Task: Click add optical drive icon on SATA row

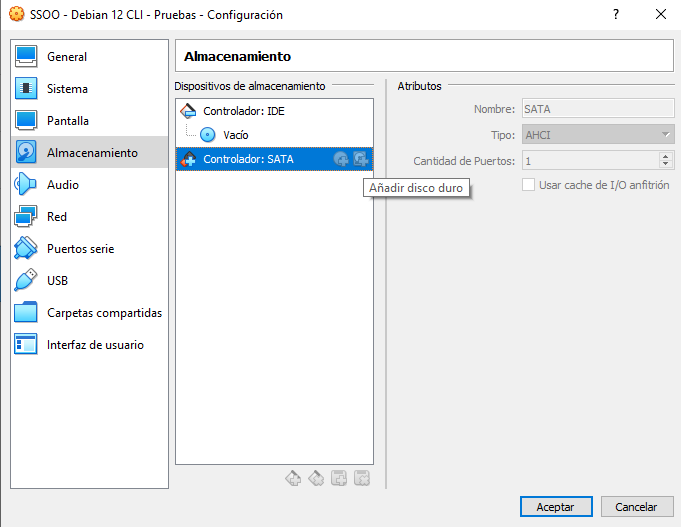Action: pos(341,158)
